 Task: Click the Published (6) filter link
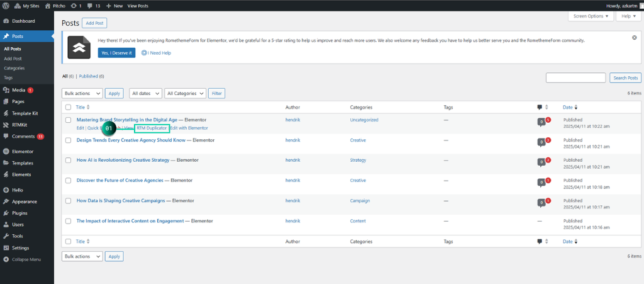tap(92, 76)
